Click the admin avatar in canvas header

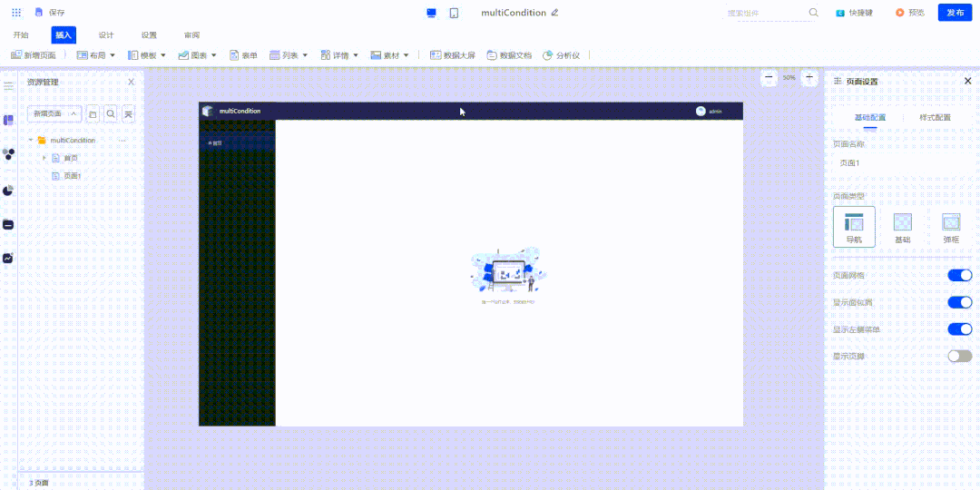(701, 112)
